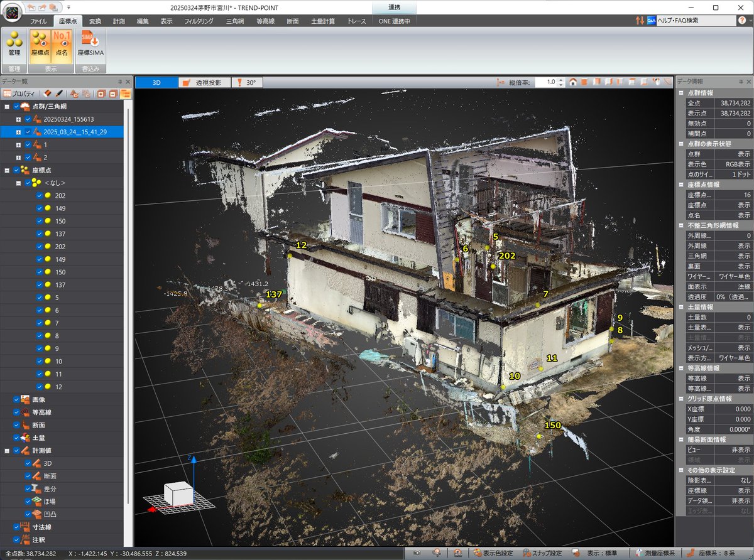Toggle checkbox for 断面 top-level item
754x560 pixels.
[17, 425]
